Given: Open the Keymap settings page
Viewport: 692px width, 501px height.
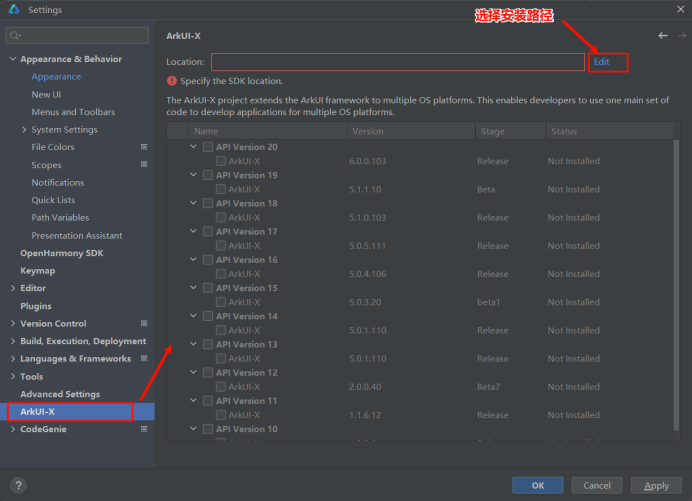Looking at the screenshot, I should tap(38, 271).
